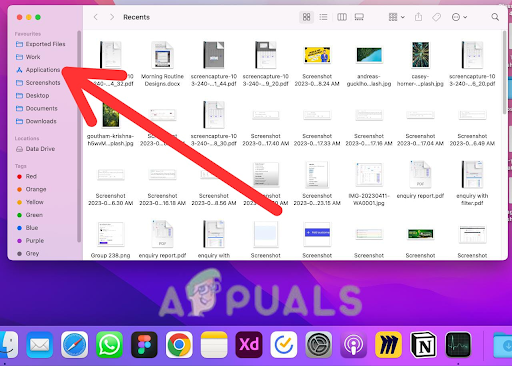512x366 pixels.
Task: Select the Blue tag
Action: point(27,228)
